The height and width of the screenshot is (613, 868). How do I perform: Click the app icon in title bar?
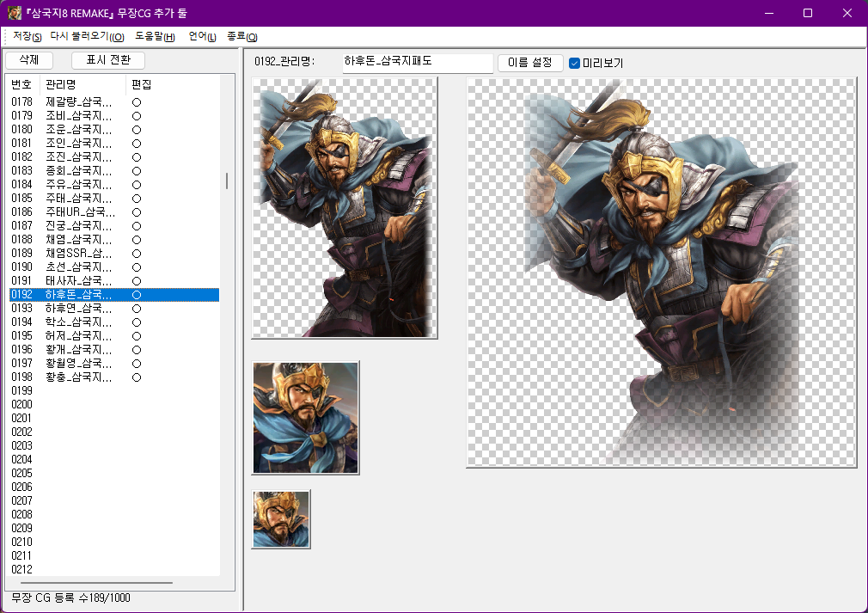tap(15, 13)
